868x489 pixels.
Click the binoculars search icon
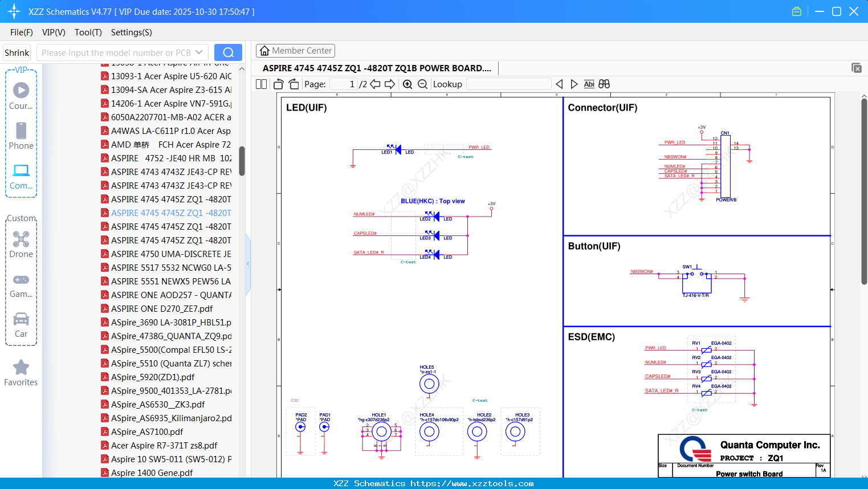(x=604, y=84)
